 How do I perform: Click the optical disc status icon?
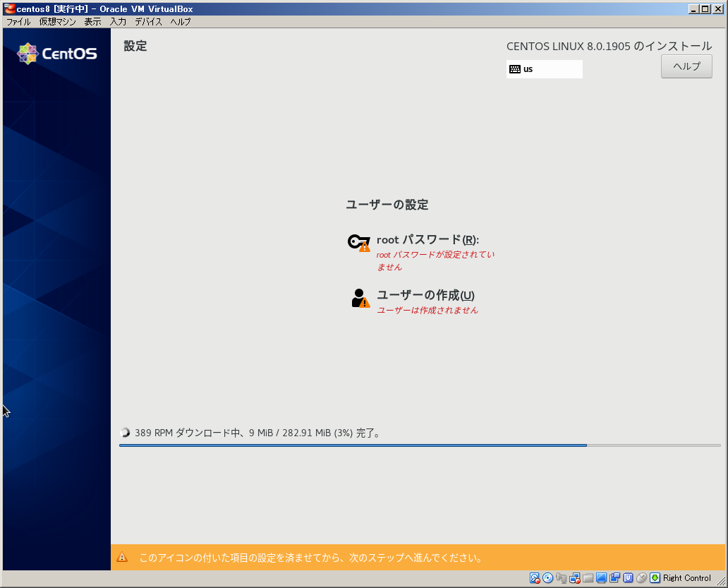click(548, 578)
